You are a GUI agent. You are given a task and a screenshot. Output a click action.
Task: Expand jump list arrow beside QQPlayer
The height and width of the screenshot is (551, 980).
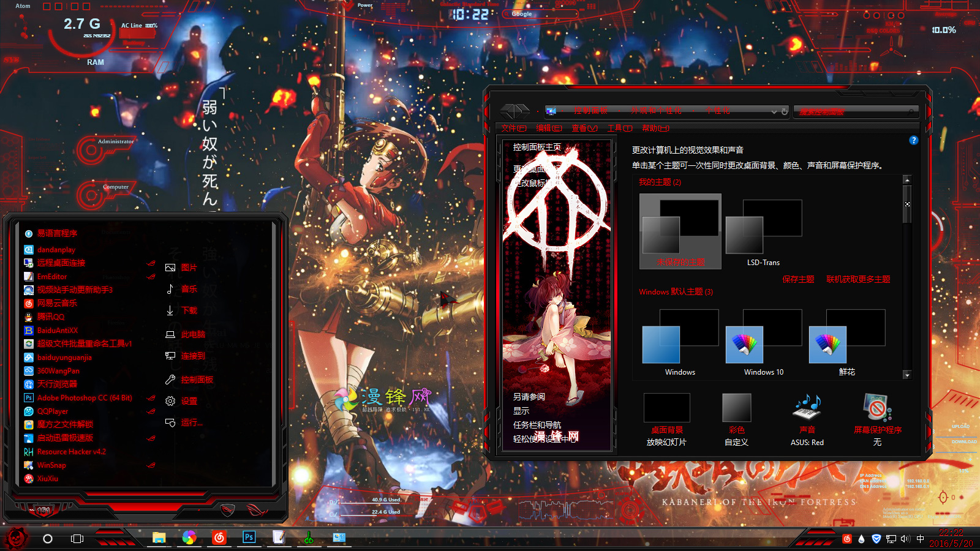151,411
